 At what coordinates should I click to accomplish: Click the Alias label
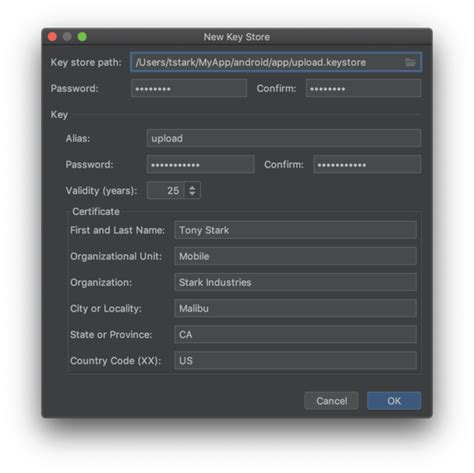[78, 138]
